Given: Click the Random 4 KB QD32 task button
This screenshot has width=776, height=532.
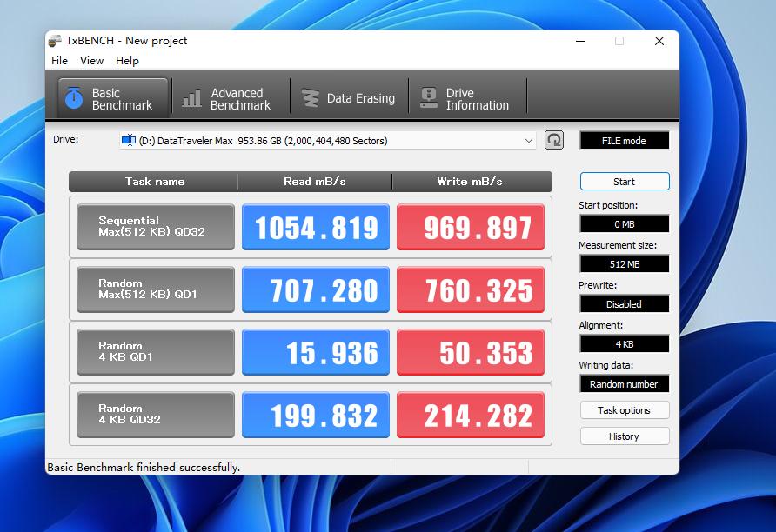Looking at the screenshot, I should (156, 415).
